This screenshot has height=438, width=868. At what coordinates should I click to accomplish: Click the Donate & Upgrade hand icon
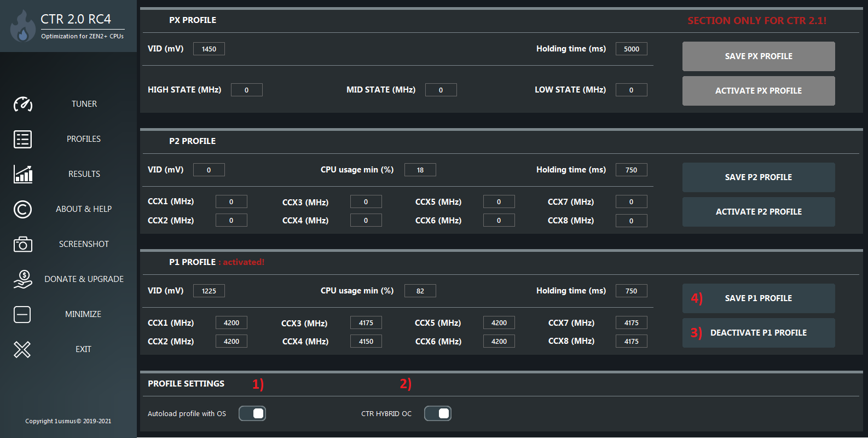pyautogui.click(x=23, y=279)
